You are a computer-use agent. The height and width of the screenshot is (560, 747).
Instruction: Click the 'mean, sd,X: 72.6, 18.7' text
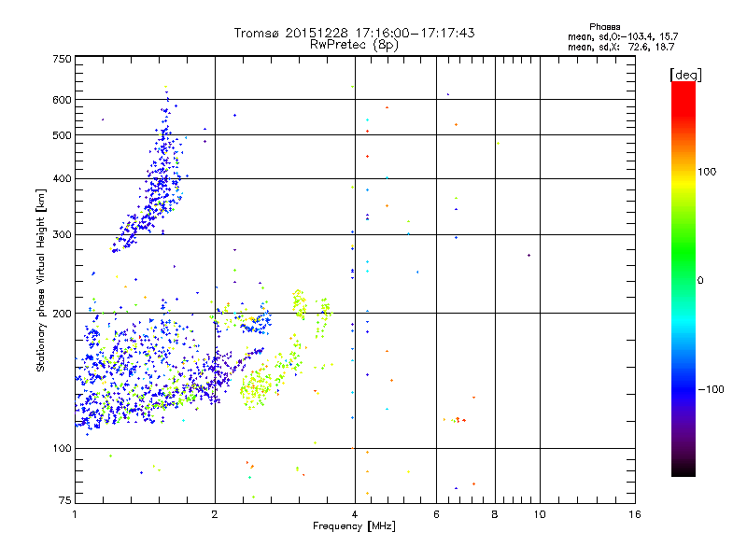pyautogui.click(x=621, y=48)
